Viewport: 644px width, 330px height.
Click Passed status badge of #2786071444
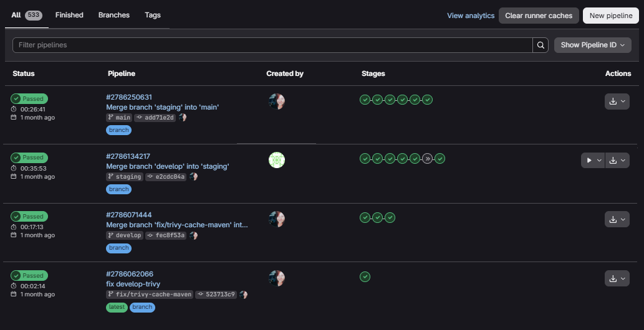click(29, 216)
